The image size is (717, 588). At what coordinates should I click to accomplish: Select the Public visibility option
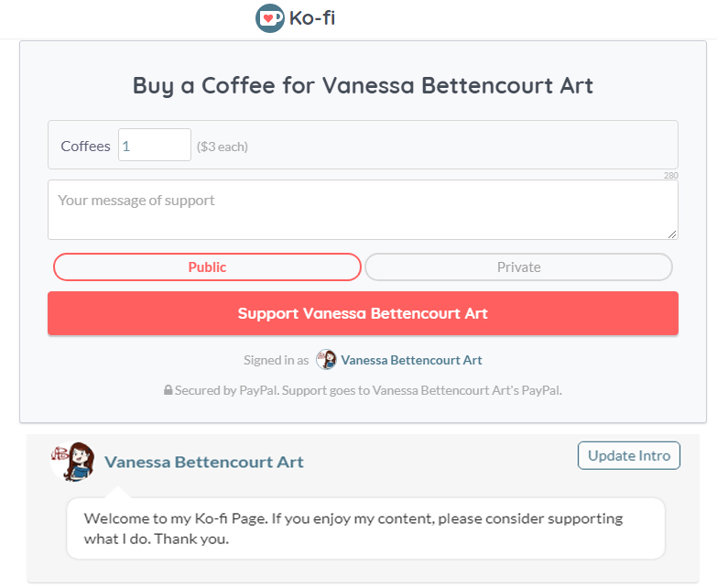tap(207, 267)
